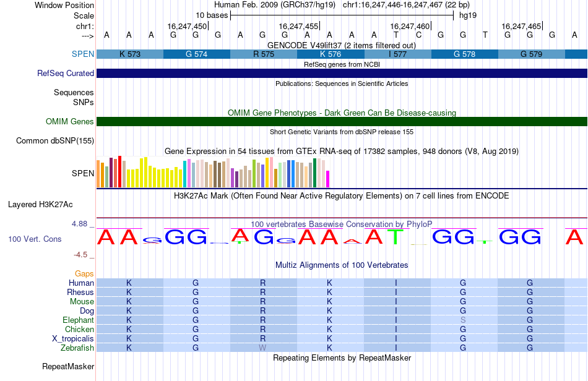Click the K residue under 573 in Human row
The image size is (588, 381).
click(129, 283)
